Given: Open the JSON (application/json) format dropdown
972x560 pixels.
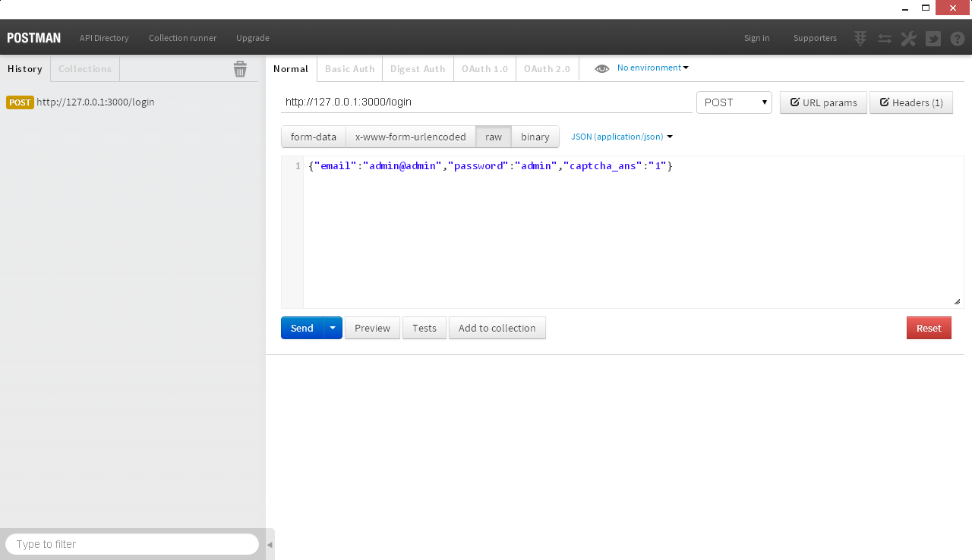Looking at the screenshot, I should [622, 137].
